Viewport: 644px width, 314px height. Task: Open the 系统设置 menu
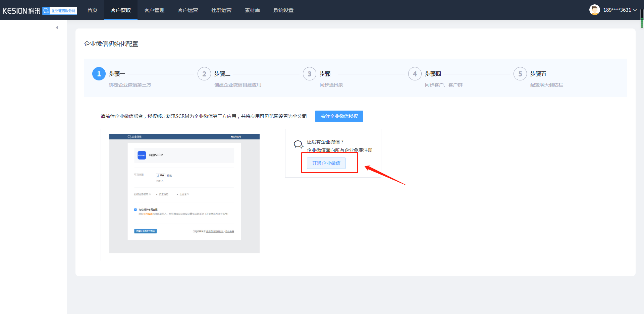click(283, 10)
